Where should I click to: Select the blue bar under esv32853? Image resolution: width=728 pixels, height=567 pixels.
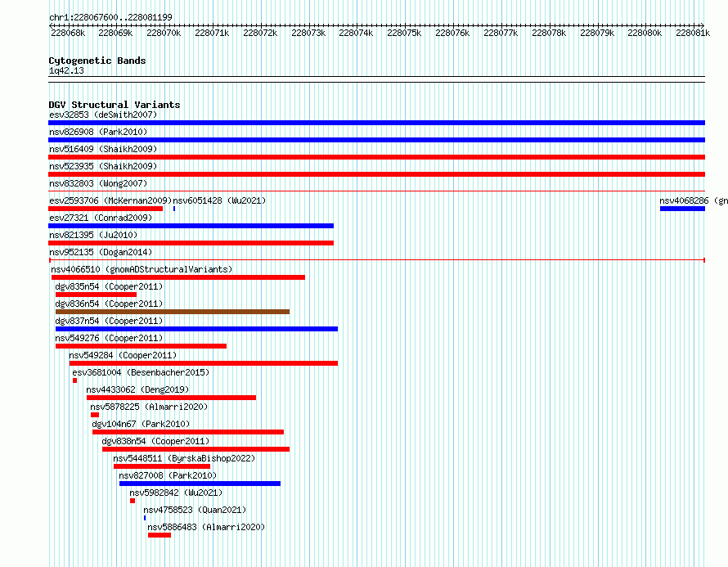coord(376,123)
